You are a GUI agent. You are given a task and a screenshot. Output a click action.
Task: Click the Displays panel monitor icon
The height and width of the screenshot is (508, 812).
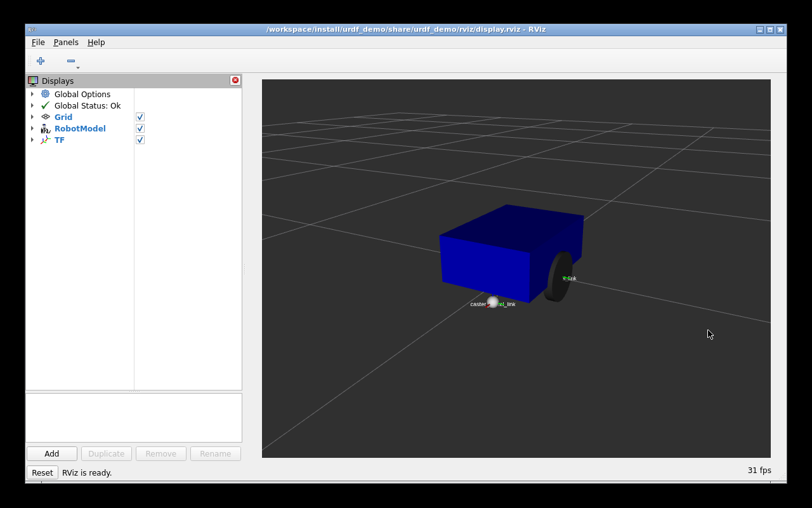tap(33, 81)
